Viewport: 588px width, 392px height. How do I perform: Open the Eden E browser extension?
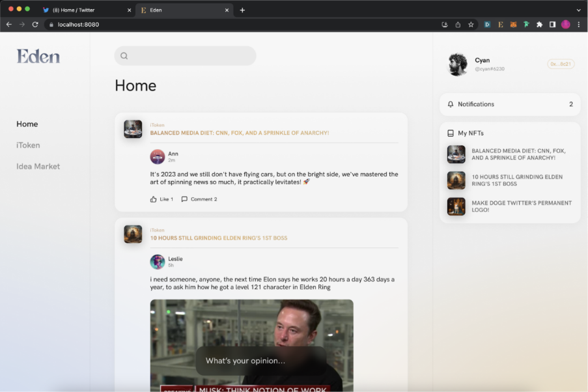point(501,25)
